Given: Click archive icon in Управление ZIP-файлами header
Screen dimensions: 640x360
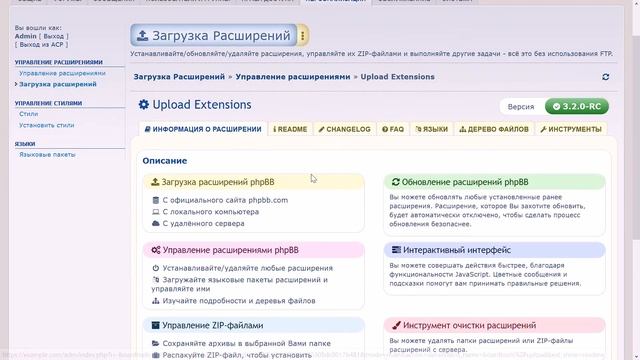Looking at the screenshot, I should tap(156, 325).
